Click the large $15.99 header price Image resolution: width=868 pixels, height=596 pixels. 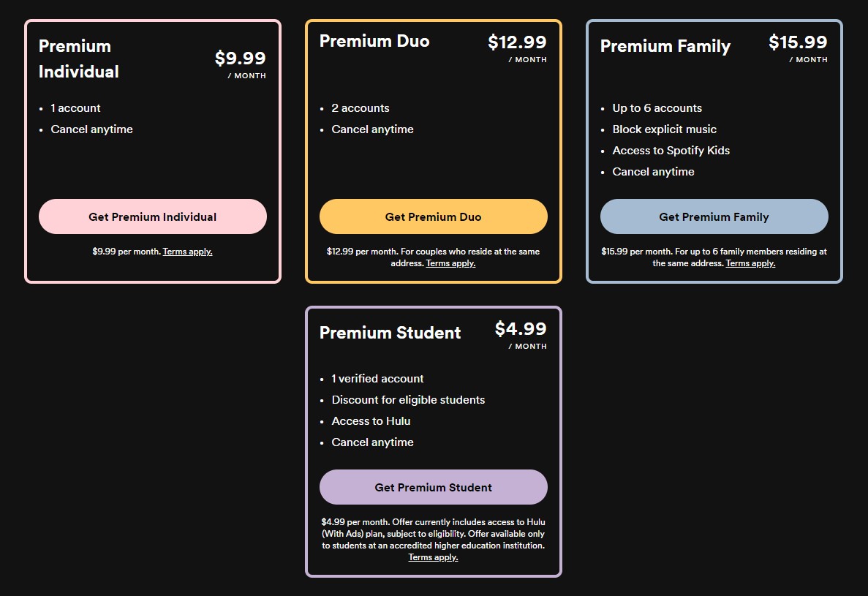tap(798, 42)
